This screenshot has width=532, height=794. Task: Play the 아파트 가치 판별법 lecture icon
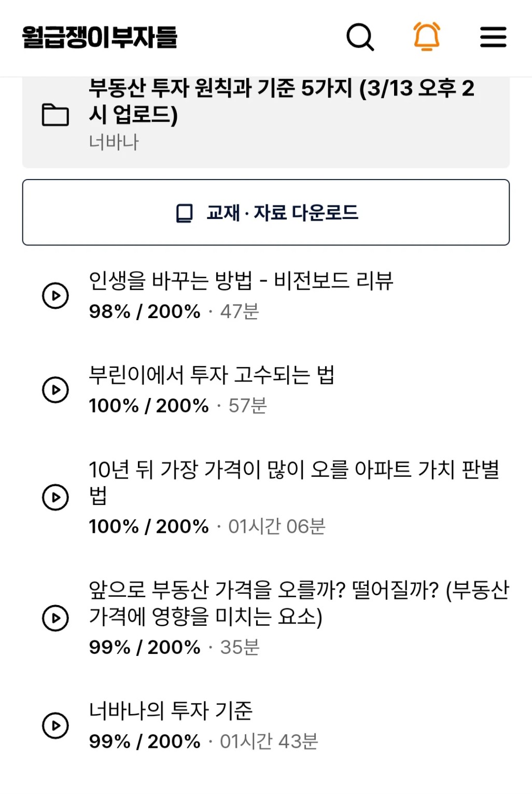(x=55, y=497)
